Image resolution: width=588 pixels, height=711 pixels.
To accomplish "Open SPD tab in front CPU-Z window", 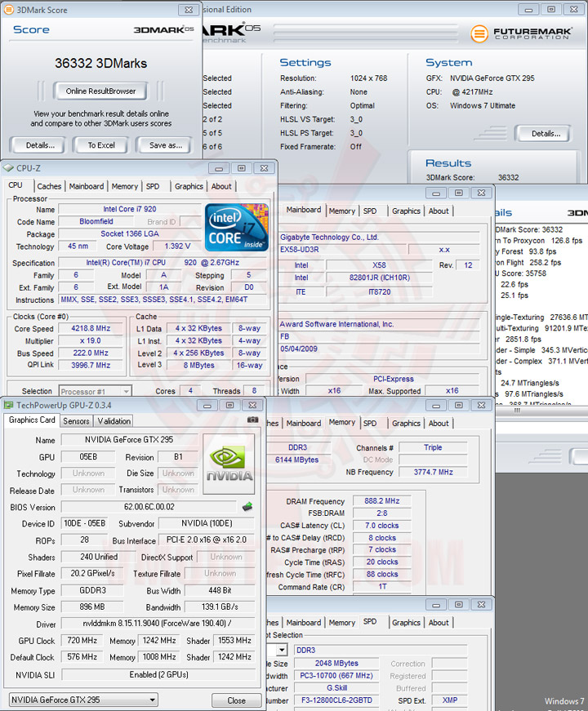I will [153, 186].
